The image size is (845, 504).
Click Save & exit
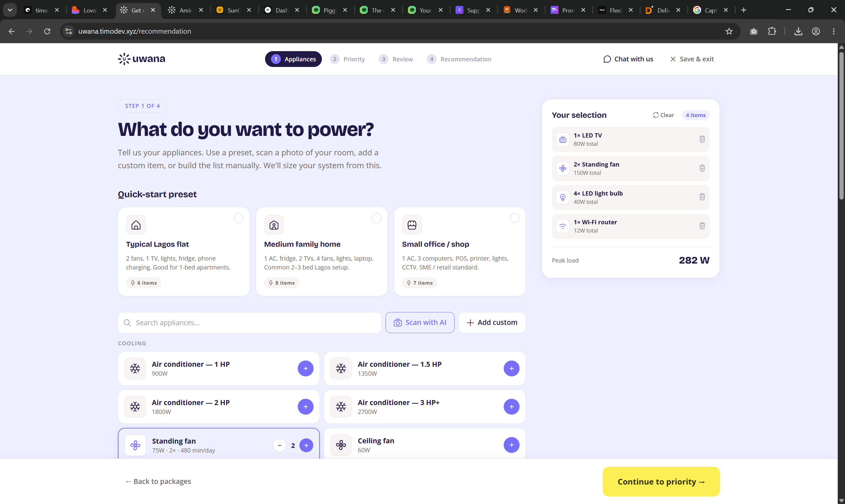pos(692,59)
